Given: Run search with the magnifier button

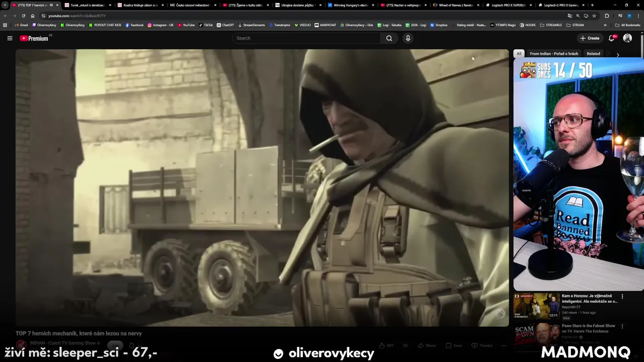Looking at the screenshot, I should click(x=389, y=38).
